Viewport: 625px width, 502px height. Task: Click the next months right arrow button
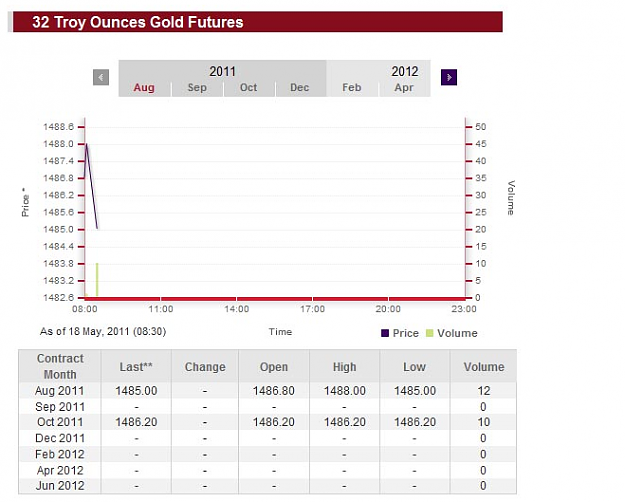point(449,77)
